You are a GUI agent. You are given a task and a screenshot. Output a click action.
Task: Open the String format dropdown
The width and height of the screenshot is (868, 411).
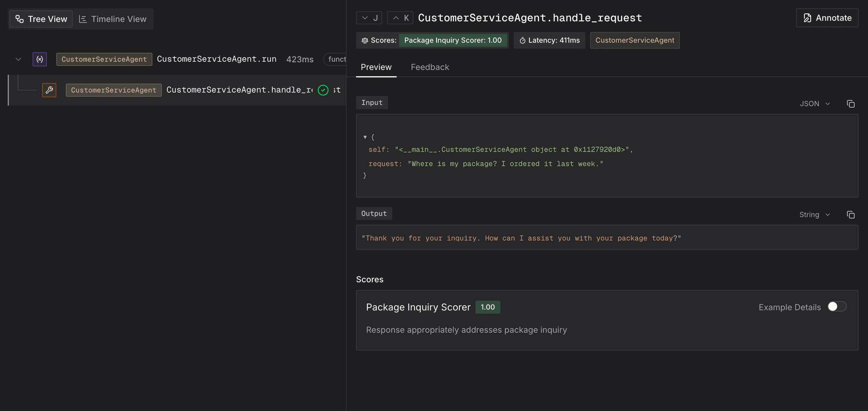click(814, 214)
